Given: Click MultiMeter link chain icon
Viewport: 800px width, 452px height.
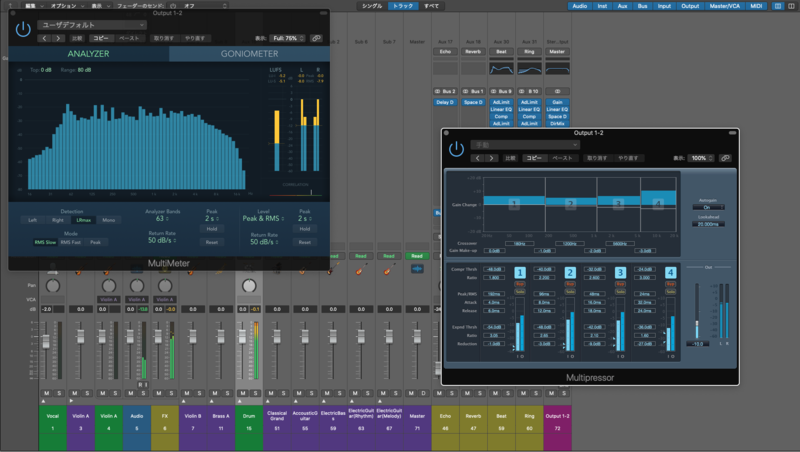Looking at the screenshot, I should tap(316, 38).
